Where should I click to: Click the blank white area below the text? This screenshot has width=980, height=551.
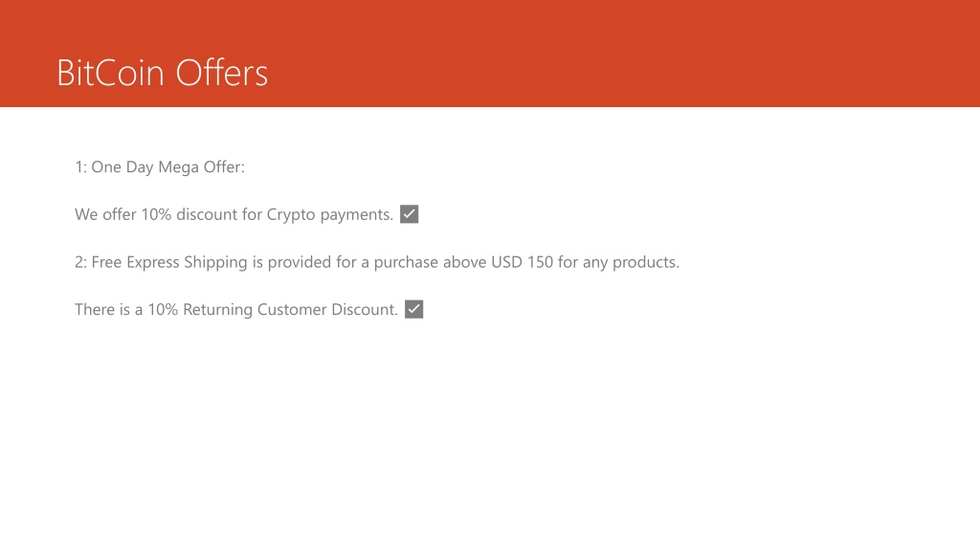(490, 437)
